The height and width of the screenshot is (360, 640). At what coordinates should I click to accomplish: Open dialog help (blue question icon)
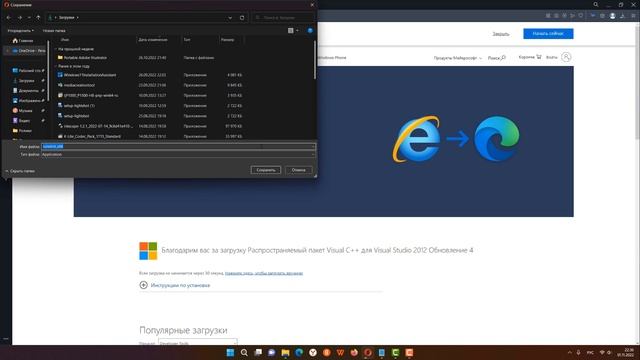(x=310, y=31)
